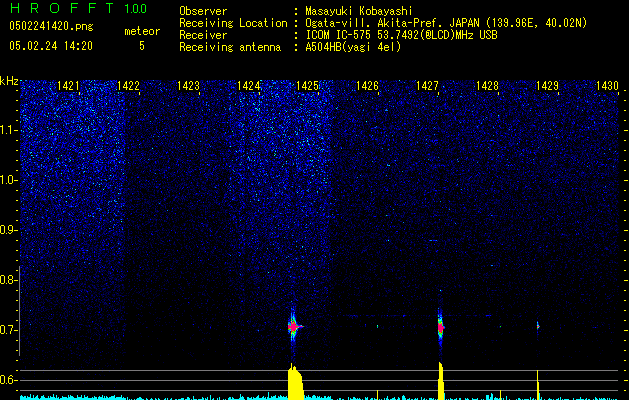This screenshot has height=400, width=629.
Task: Click the kHz unit label
Action: 9,81
